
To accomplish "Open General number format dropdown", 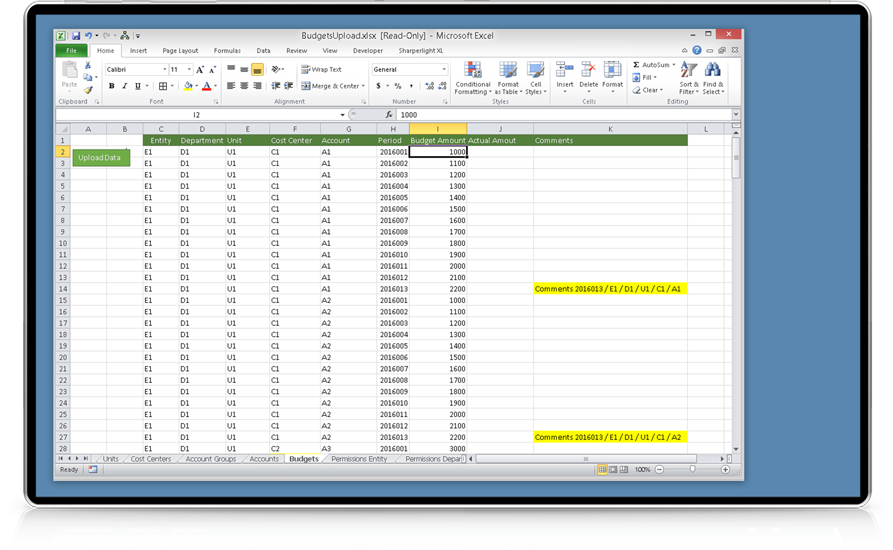I will (444, 69).
